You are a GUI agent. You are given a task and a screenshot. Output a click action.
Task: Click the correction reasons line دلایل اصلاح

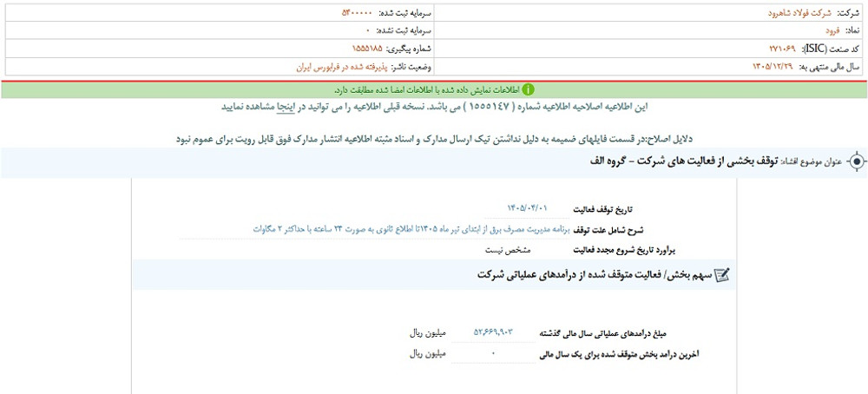[x=434, y=139]
